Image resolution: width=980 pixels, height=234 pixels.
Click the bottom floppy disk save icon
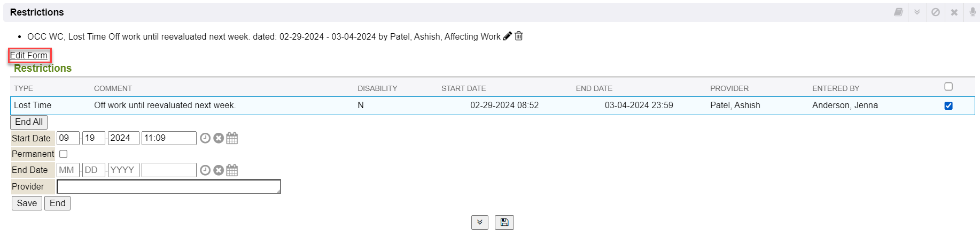coord(504,222)
